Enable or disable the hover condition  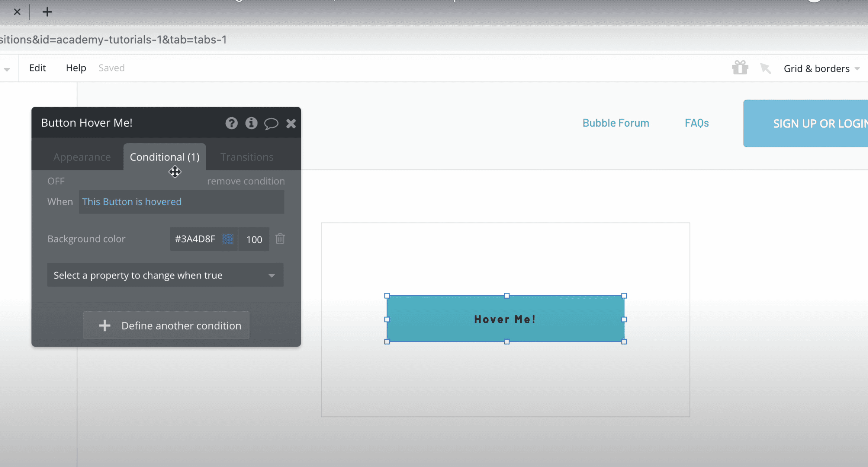pyautogui.click(x=55, y=181)
